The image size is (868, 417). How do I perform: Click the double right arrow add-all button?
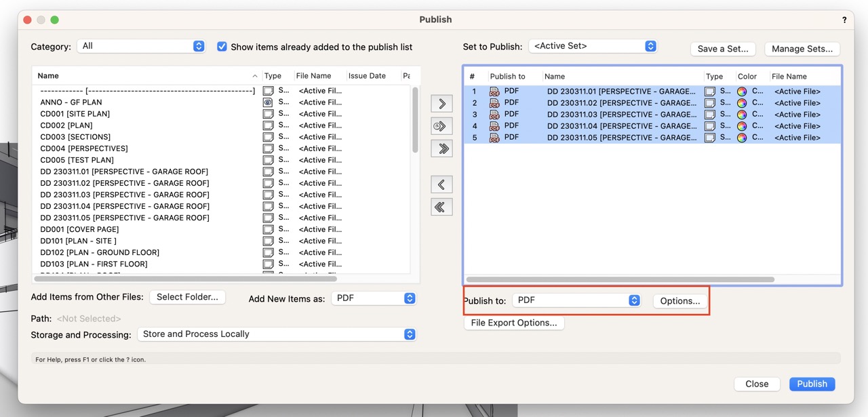click(441, 149)
